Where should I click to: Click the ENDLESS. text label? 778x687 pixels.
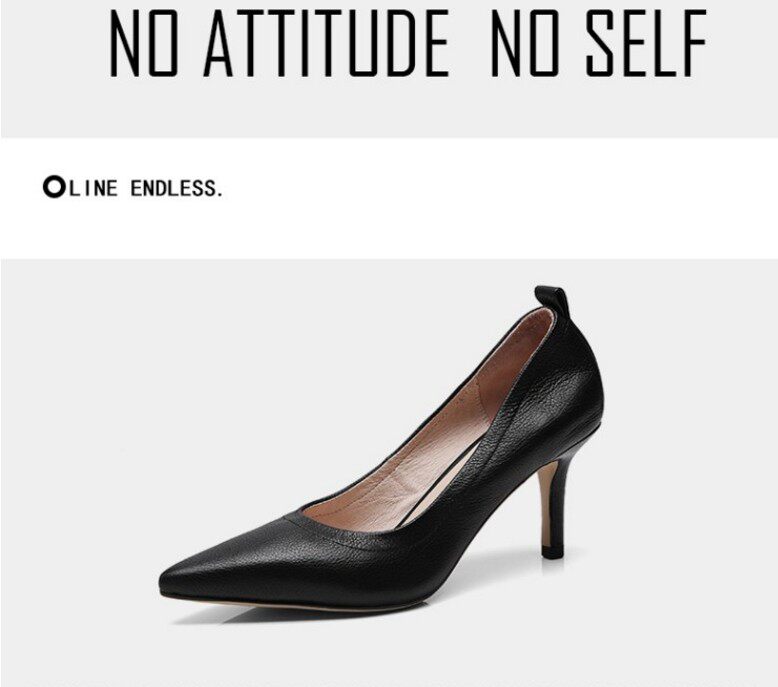177,188
